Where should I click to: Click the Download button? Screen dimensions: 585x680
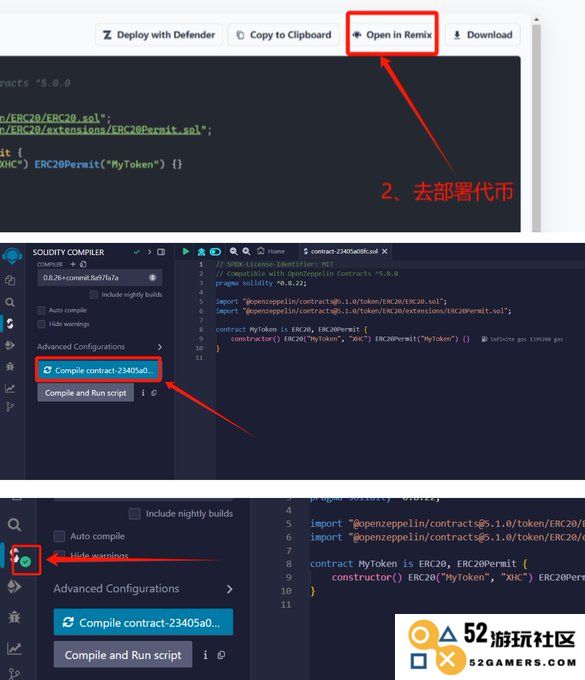pyautogui.click(x=483, y=35)
